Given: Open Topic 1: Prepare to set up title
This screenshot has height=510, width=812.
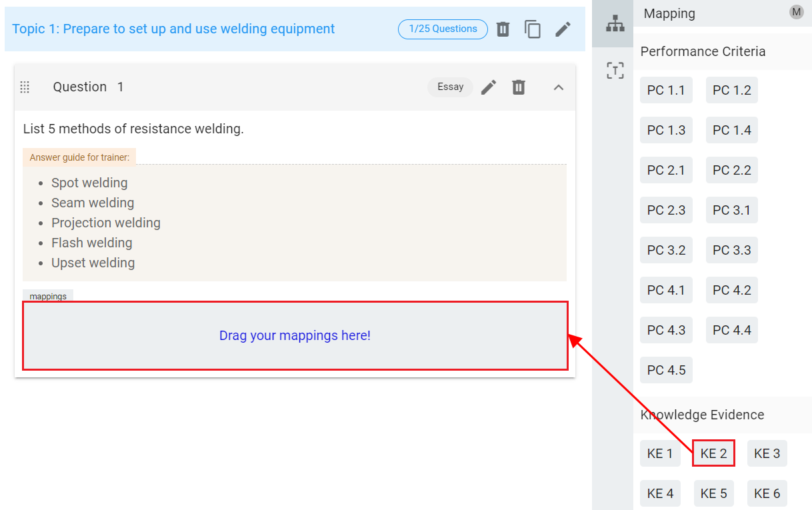Looking at the screenshot, I should coord(173,29).
